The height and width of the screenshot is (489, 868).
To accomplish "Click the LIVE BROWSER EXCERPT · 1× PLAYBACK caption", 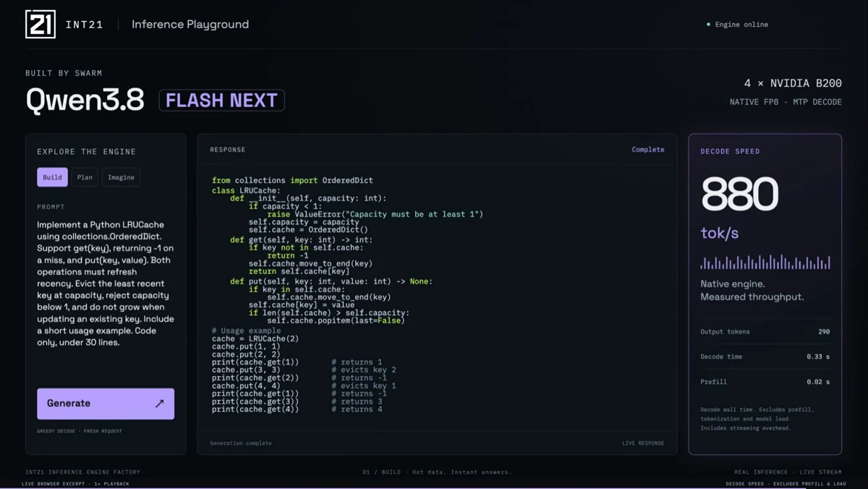I will (75, 484).
